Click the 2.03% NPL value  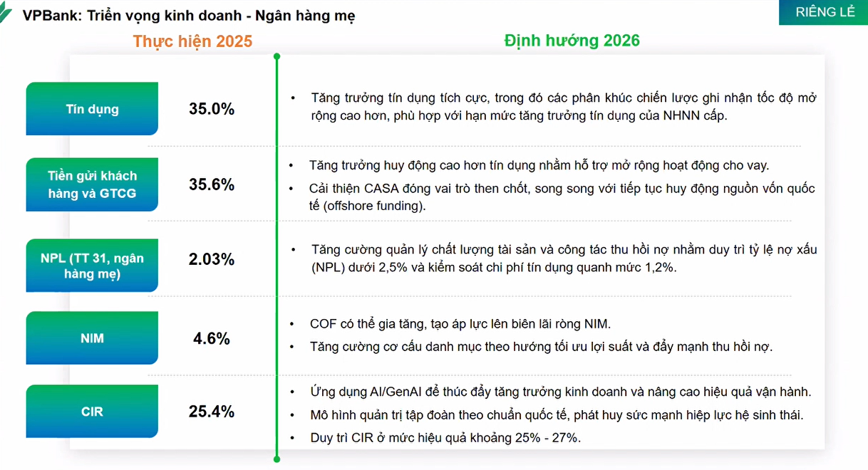point(212,260)
